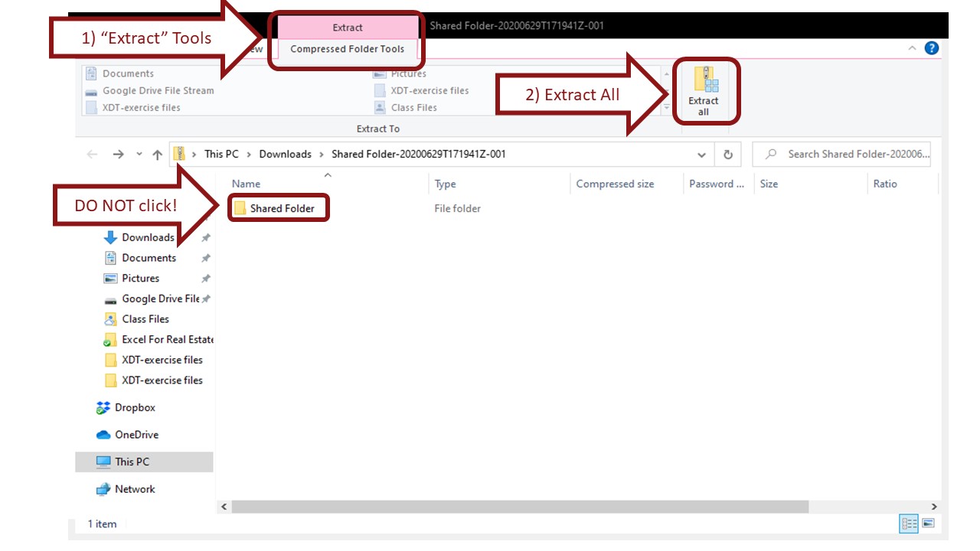Select This PC in navigation pane
This screenshot has height=551, width=980.
(144, 461)
